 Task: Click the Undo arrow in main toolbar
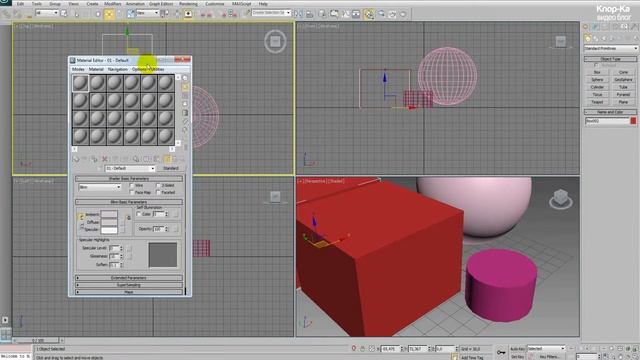tap(6, 14)
